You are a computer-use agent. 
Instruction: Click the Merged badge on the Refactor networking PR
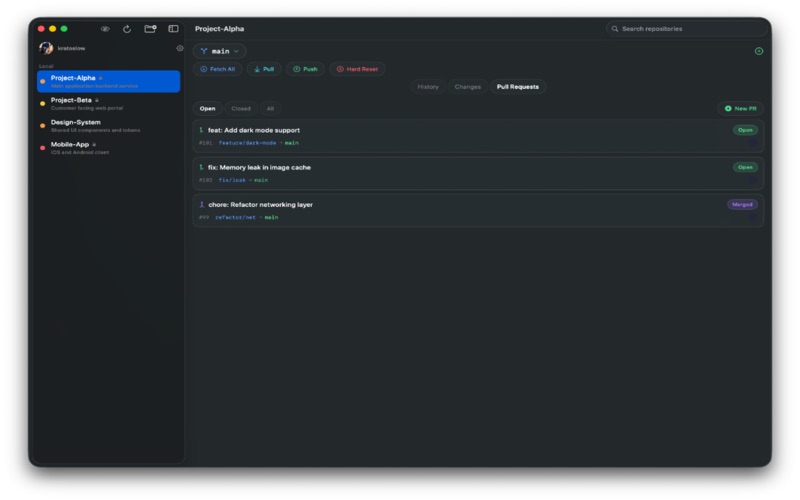(x=742, y=205)
